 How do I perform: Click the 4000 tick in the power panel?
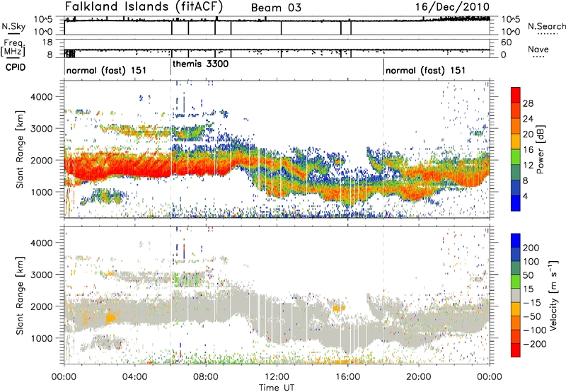(42, 97)
